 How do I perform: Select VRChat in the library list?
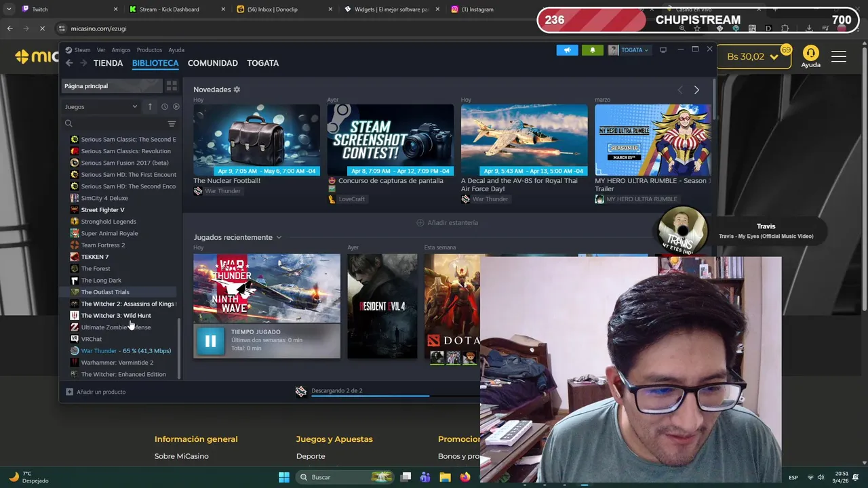pos(92,339)
